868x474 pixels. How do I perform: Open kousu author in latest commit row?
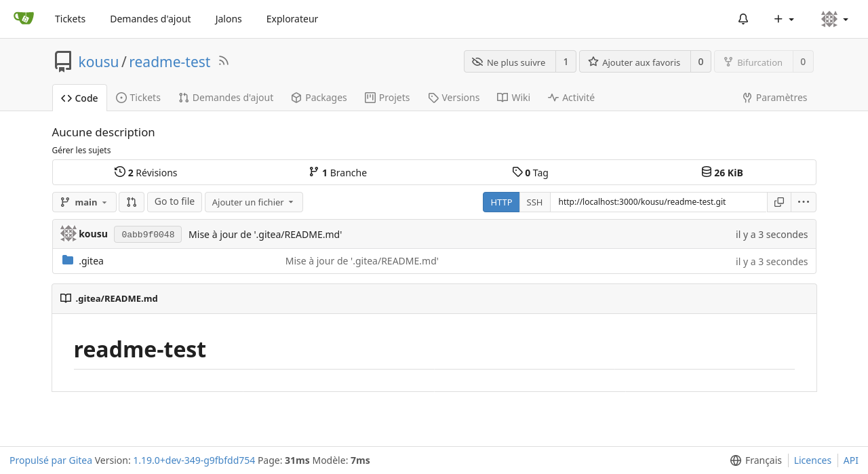click(94, 234)
